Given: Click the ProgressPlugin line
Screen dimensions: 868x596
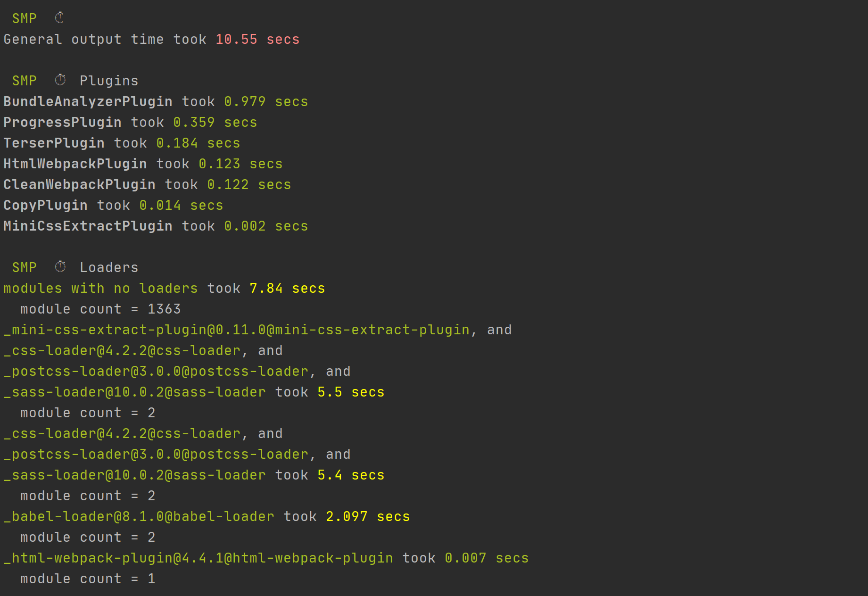Looking at the screenshot, I should (x=62, y=122).
